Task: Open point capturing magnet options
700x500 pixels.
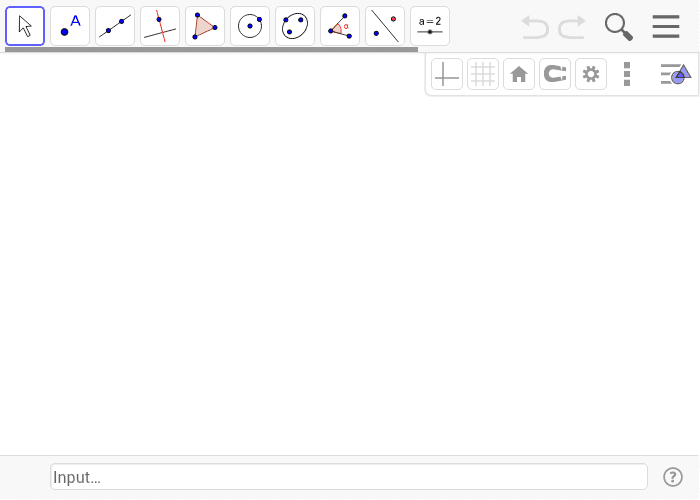Action: [555, 74]
